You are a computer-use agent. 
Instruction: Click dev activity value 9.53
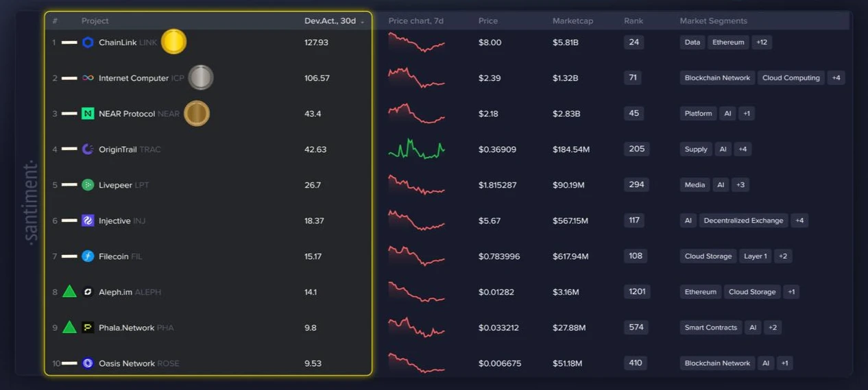pyautogui.click(x=313, y=363)
